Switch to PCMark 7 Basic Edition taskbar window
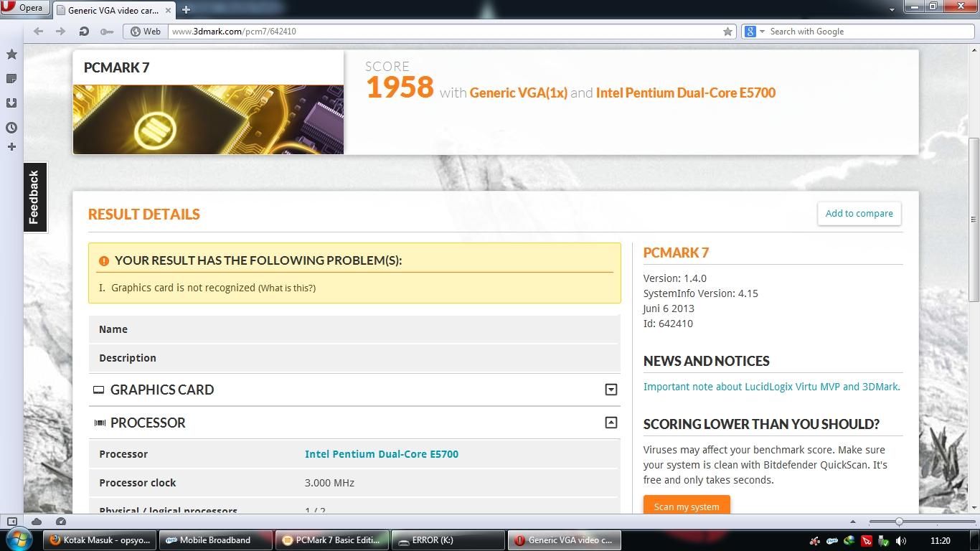 pyautogui.click(x=332, y=540)
